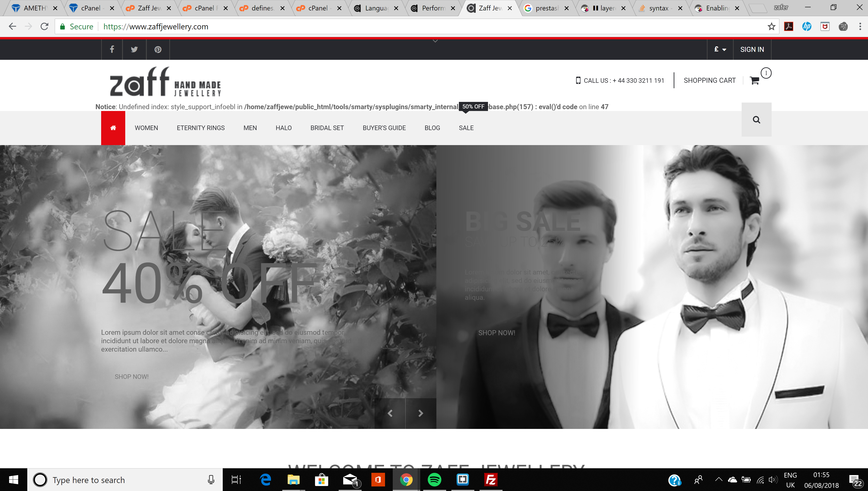868x491 pixels.
Task: Select the BUYER'S GUIDE menu item
Action: pos(384,128)
